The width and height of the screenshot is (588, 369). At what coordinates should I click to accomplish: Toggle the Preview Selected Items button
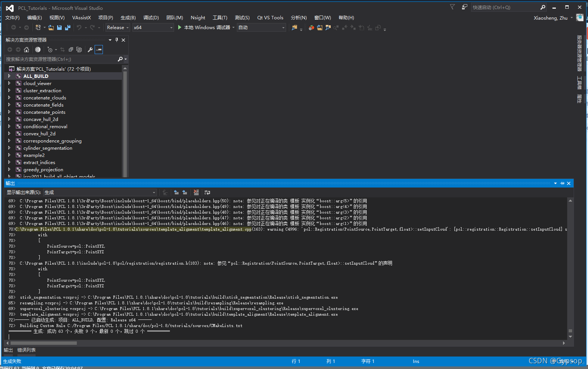(99, 50)
